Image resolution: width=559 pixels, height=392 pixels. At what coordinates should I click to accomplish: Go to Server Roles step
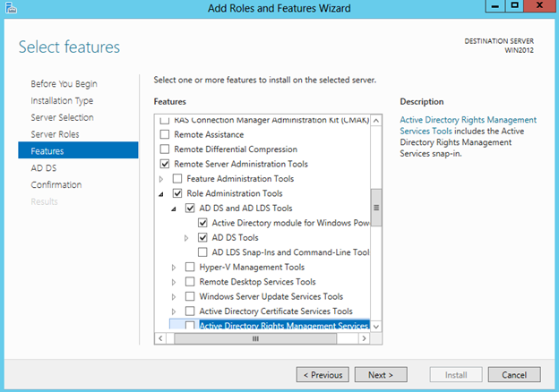click(x=56, y=134)
